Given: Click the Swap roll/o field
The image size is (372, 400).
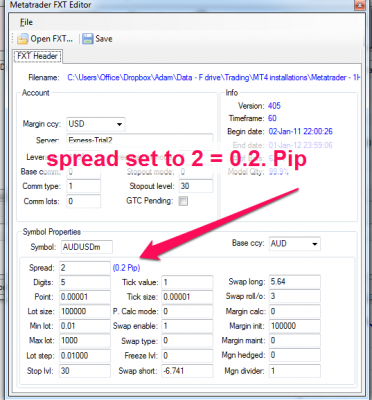Looking at the screenshot, I should click(x=295, y=296).
